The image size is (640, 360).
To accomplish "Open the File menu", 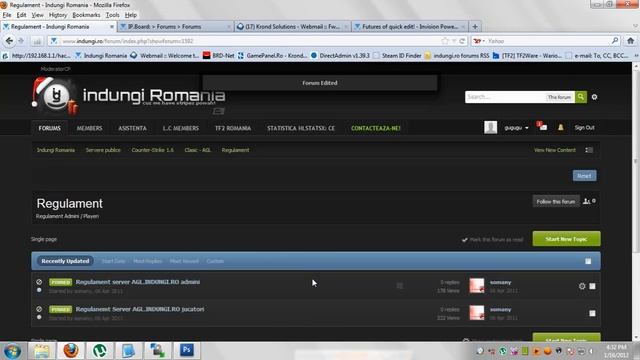I will click(7, 15).
